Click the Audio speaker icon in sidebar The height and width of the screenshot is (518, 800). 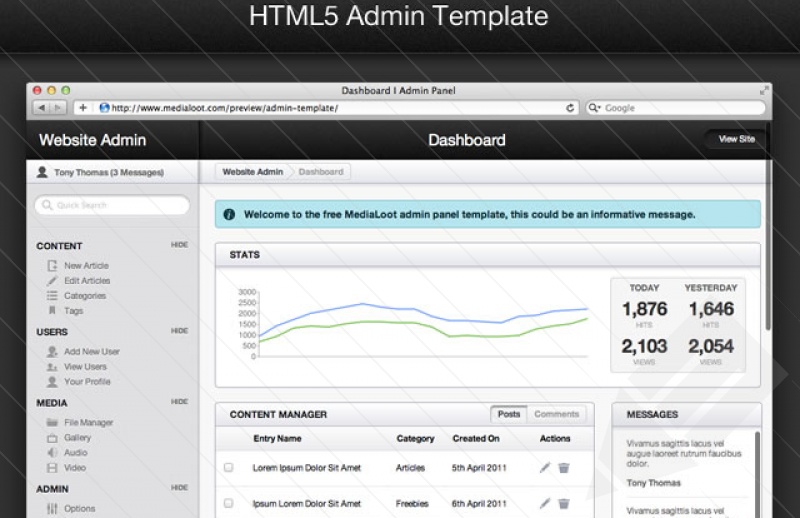tap(52, 453)
